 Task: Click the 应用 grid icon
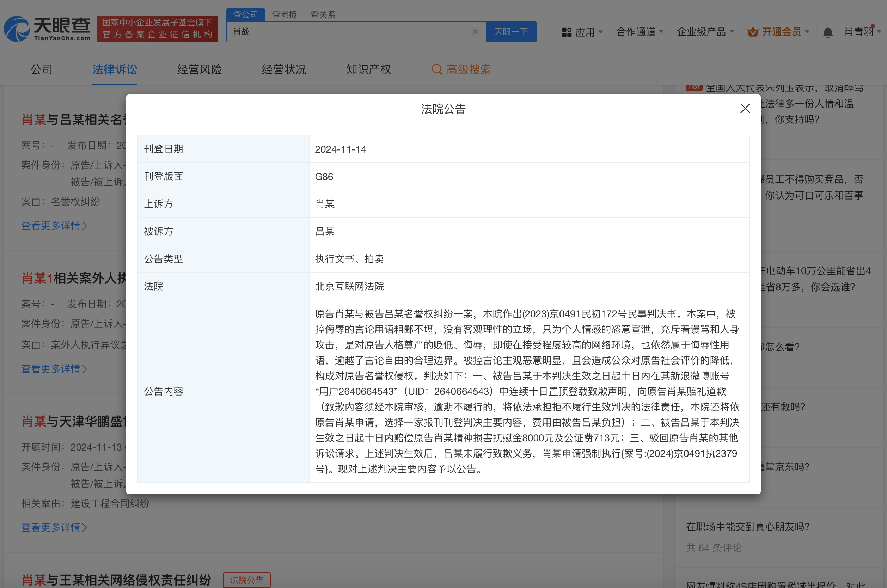coord(566,33)
